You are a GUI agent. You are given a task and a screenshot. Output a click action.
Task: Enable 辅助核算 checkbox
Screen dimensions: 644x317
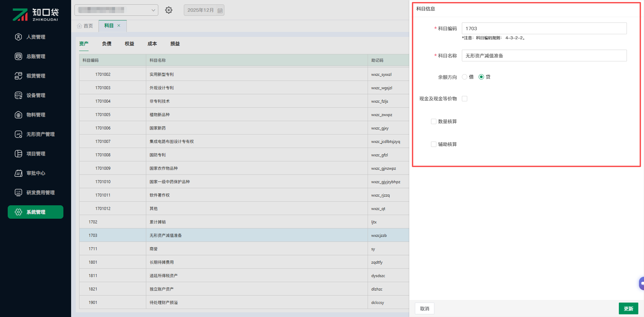point(434,144)
